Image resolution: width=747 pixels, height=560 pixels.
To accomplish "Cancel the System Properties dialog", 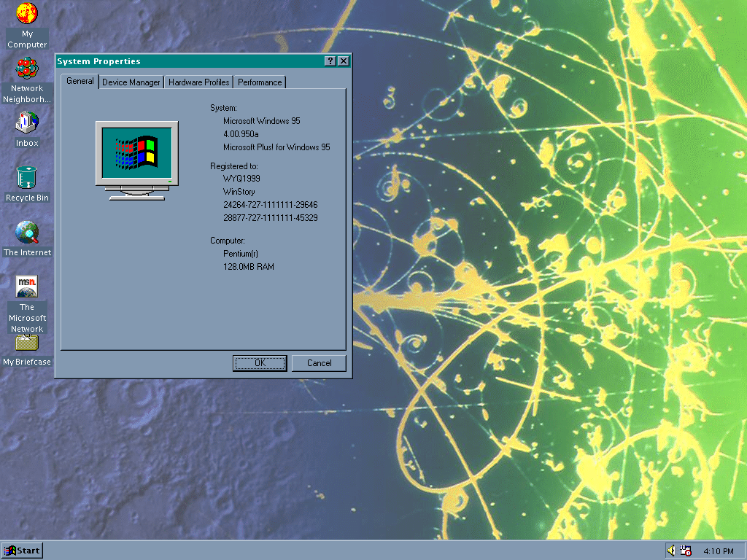I will 319,363.
